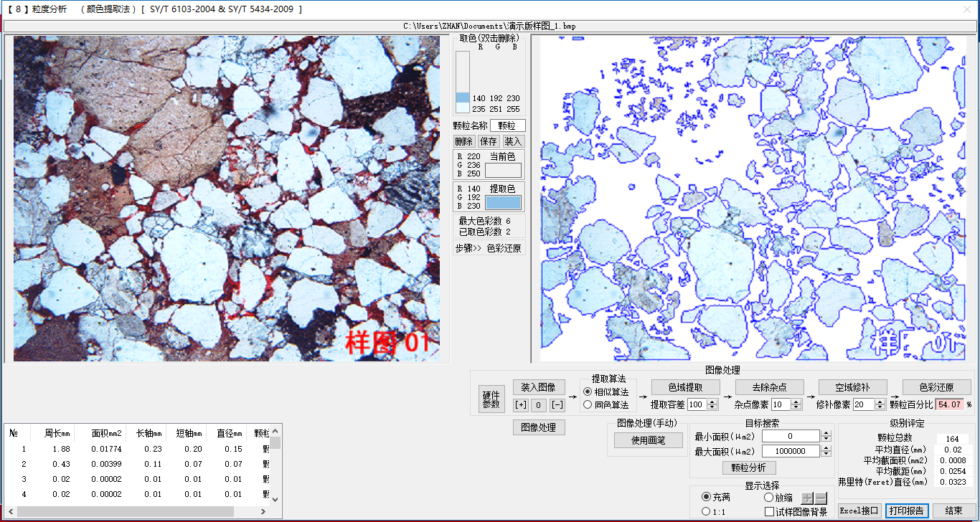Click the plus icon beside 放缩
980x522 pixels.
coord(807,498)
